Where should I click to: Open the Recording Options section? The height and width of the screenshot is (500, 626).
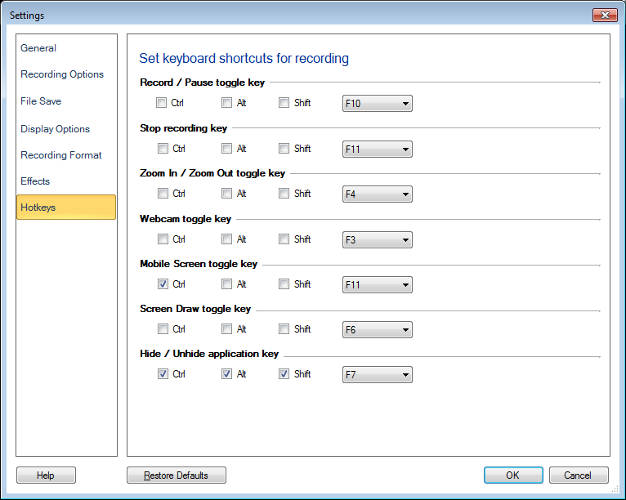pos(62,75)
